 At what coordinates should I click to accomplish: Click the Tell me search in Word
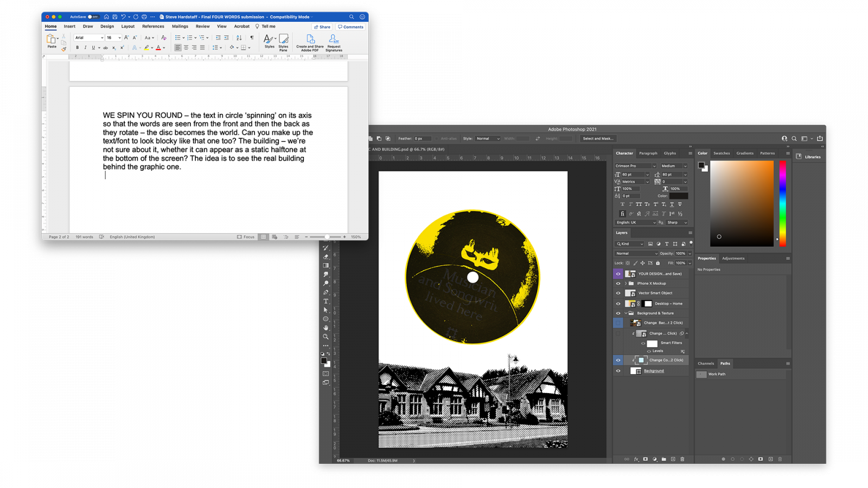265,27
